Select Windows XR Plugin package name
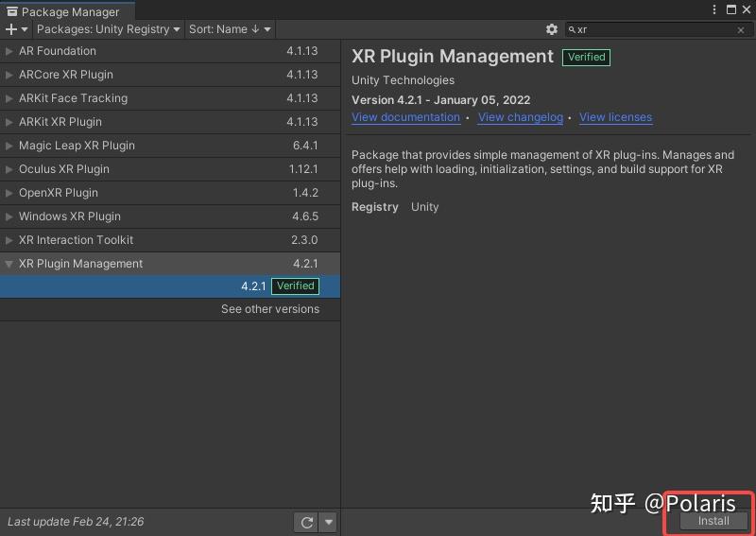This screenshot has height=536, width=756. 70,216
